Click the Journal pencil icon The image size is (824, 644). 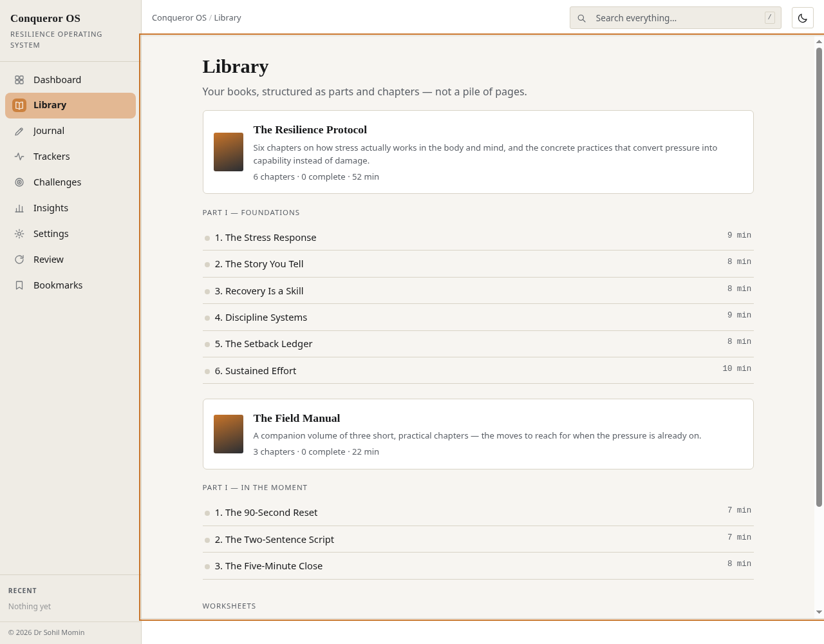[x=19, y=131]
